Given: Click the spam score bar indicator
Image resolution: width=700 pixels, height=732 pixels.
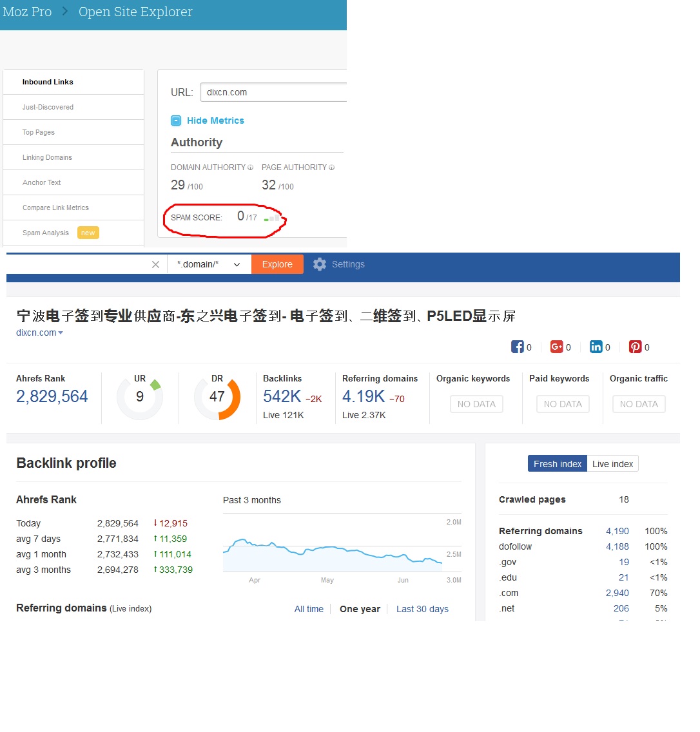Looking at the screenshot, I should click(272, 218).
